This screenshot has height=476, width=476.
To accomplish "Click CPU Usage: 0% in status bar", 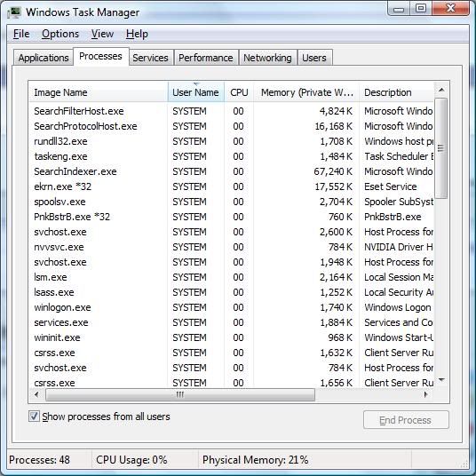I will tap(131, 460).
